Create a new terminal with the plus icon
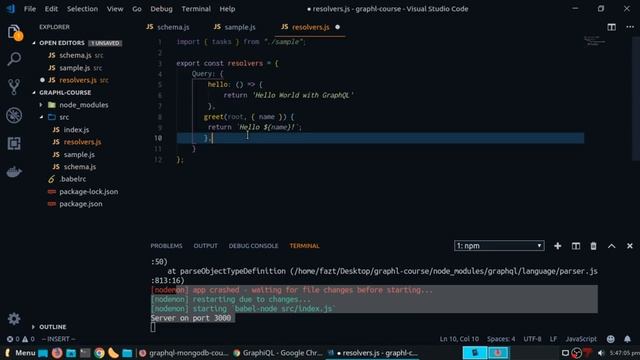 (x=558, y=246)
